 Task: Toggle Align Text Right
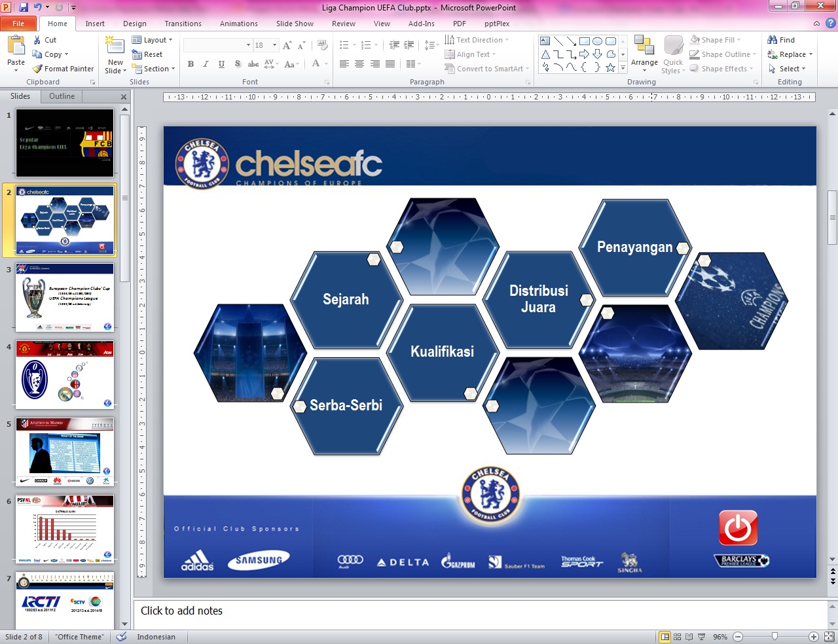click(375, 64)
